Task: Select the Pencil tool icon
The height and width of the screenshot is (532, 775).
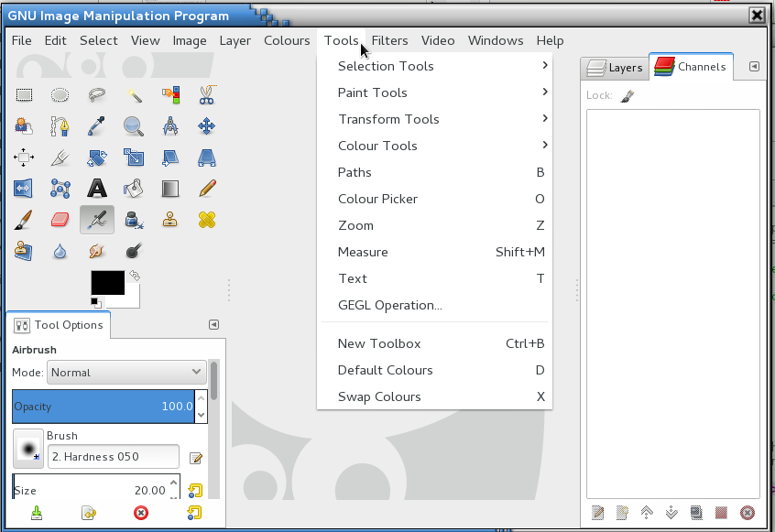Action: coord(207,189)
